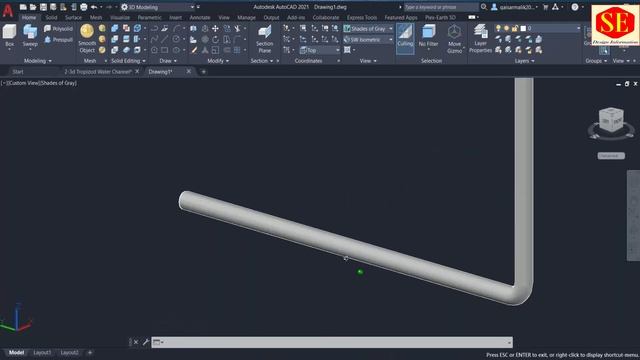Switch to the Surface ribbon tab
Viewport: 640px width, 360px height.
[x=73, y=18]
